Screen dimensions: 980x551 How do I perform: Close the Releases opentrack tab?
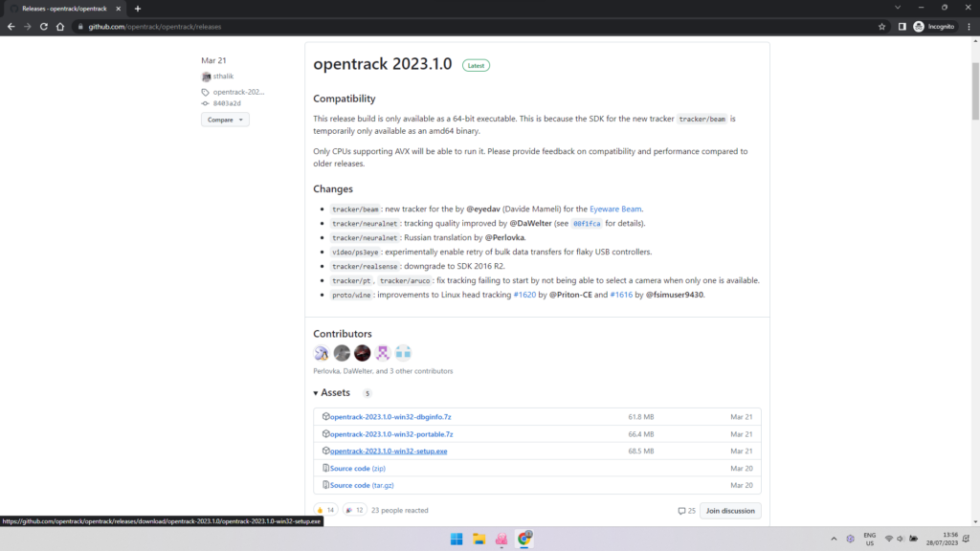(x=118, y=9)
